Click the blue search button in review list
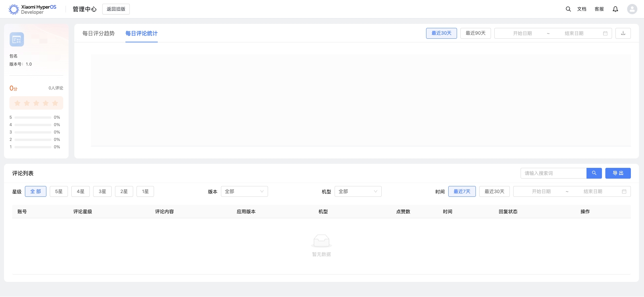 594,173
